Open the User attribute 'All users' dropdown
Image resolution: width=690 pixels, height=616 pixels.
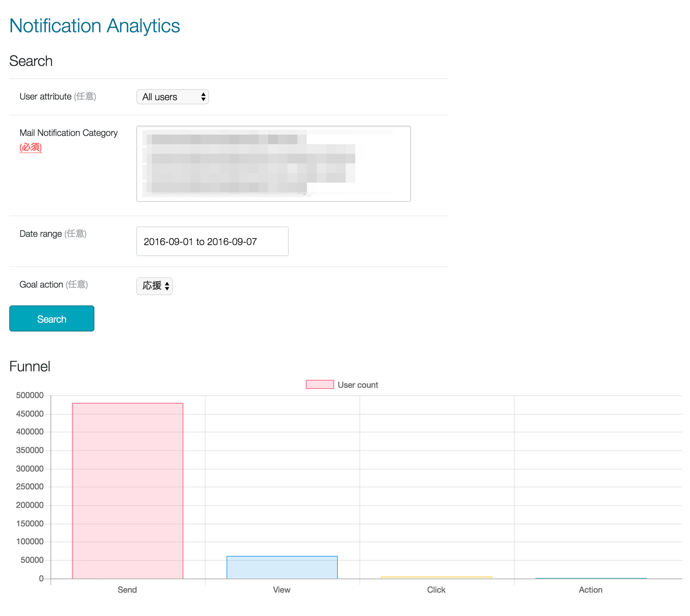172,97
